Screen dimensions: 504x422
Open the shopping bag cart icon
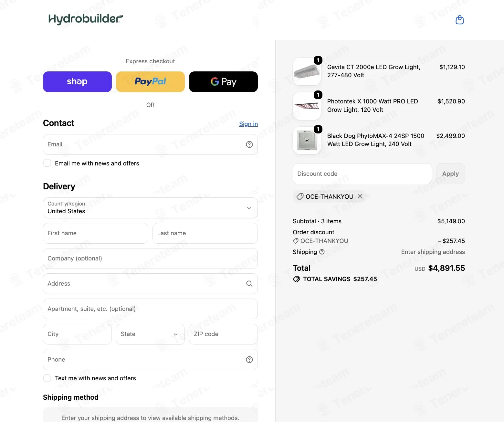[x=459, y=20]
